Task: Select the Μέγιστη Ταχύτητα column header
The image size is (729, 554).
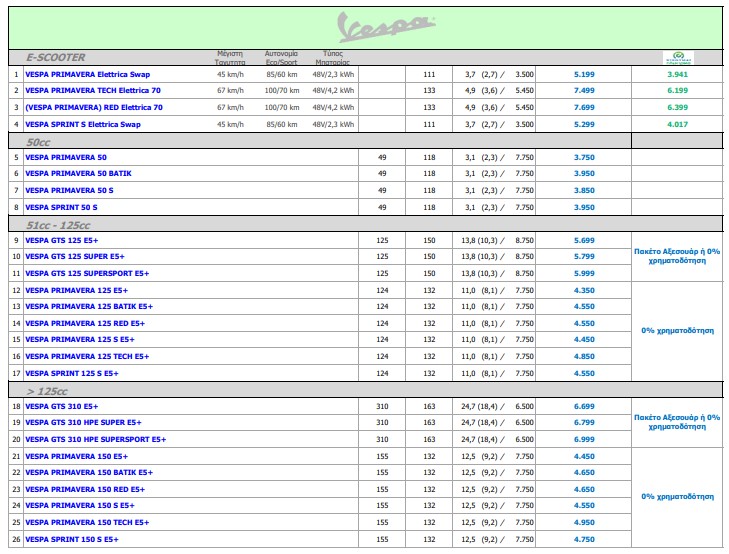Action: [230, 58]
